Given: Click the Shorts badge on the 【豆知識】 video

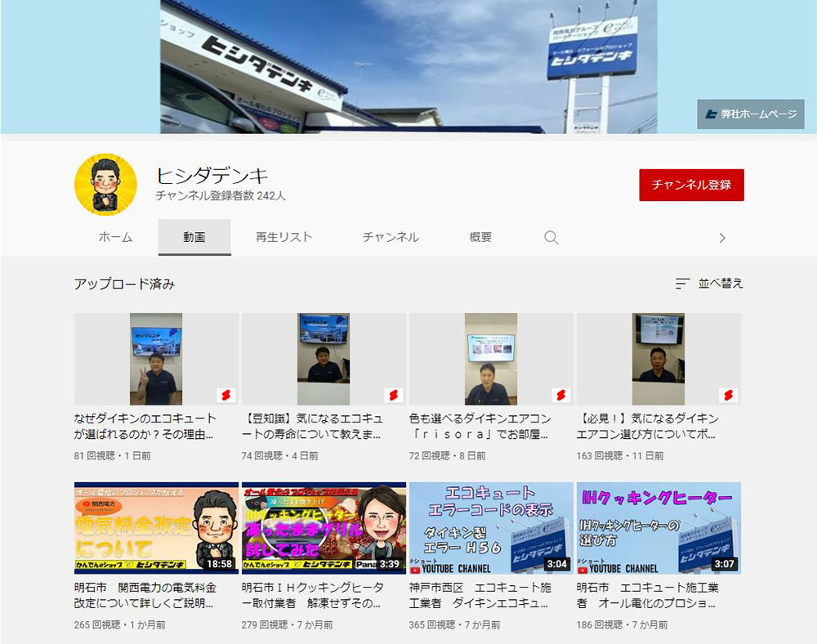Looking at the screenshot, I should tap(394, 395).
